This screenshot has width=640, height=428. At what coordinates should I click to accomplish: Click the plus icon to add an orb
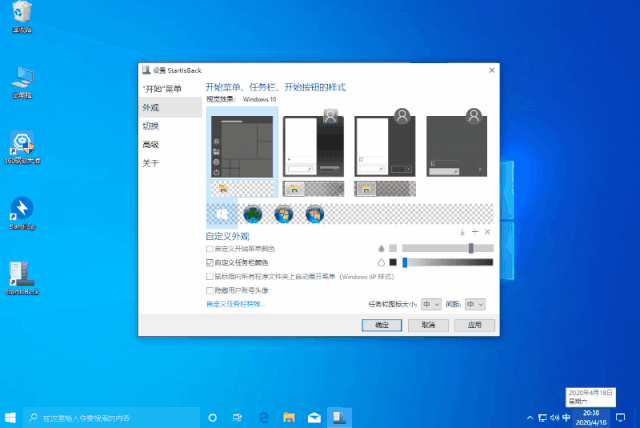475,232
